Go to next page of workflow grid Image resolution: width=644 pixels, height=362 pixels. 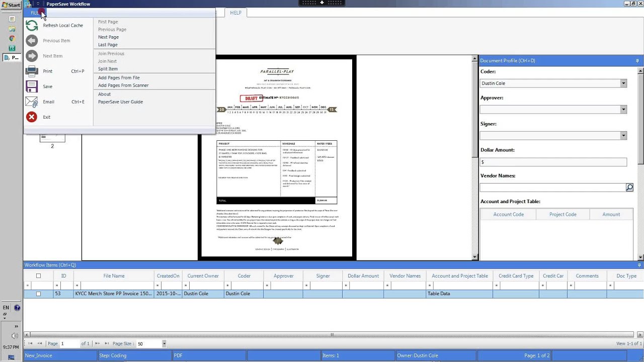[98, 344]
